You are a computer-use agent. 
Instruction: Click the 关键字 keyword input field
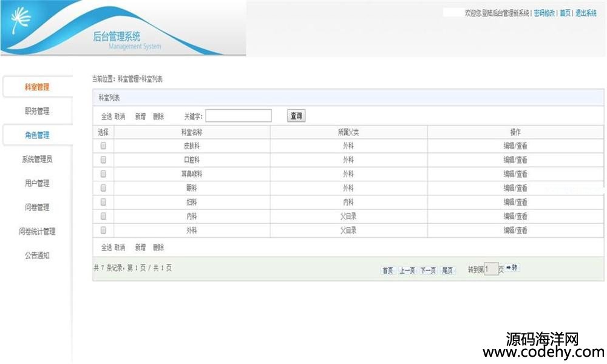(x=239, y=116)
